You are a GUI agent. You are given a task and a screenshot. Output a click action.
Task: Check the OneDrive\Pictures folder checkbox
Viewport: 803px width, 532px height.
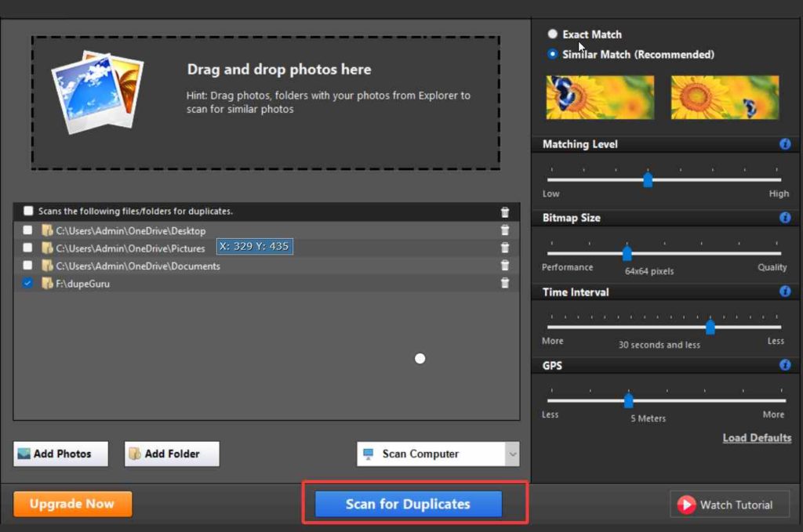pyautogui.click(x=27, y=248)
